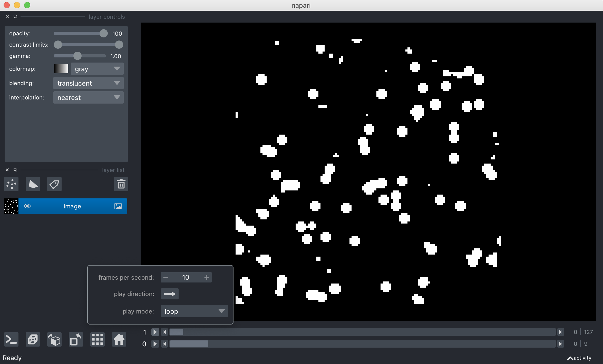This screenshot has height=364, width=603.
Task: Click the axis label 1
Action: point(144,332)
